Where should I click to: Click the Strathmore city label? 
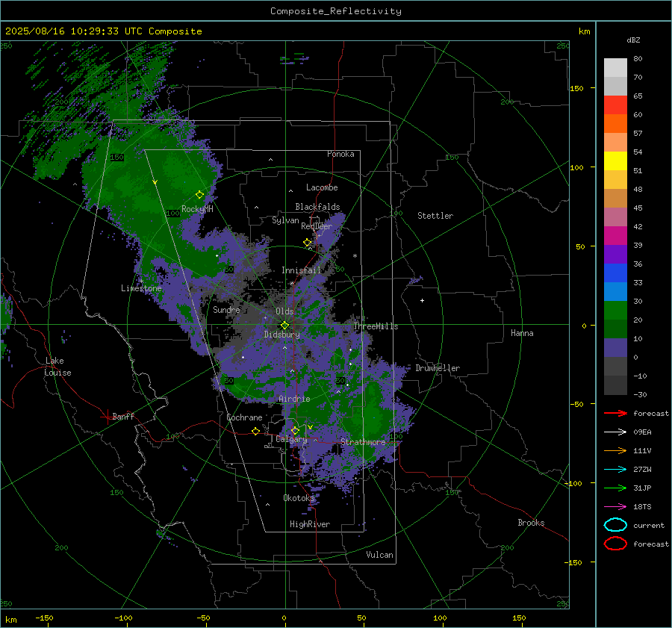pyautogui.click(x=363, y=442)
